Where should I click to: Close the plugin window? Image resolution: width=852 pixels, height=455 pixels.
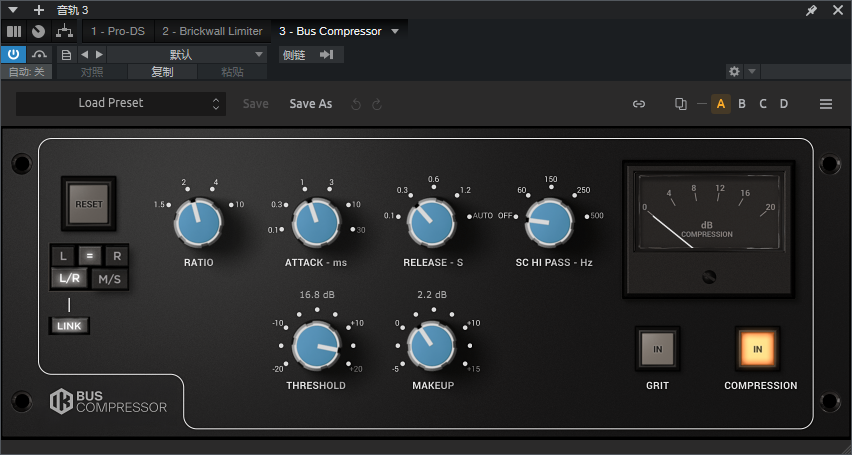point(838,10)
